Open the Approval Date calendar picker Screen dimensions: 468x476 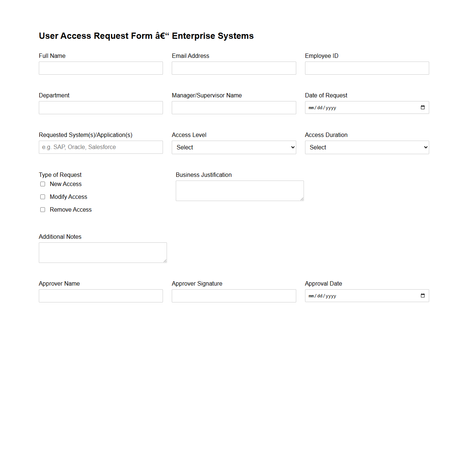[422, 295]
